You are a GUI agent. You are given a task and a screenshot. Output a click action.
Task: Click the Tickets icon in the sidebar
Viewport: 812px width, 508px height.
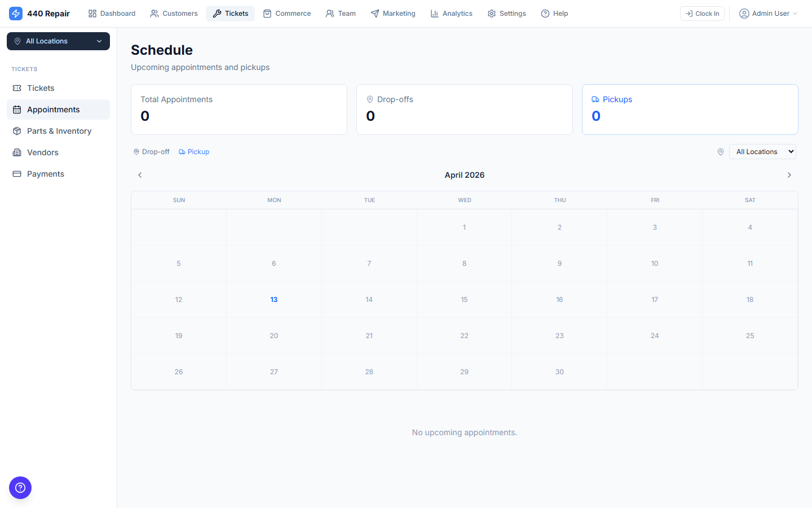click(17, 88)
